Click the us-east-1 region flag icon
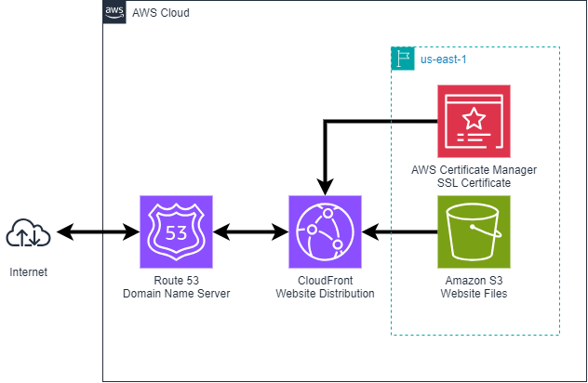 pyautogui.click(x=403, y=59)
